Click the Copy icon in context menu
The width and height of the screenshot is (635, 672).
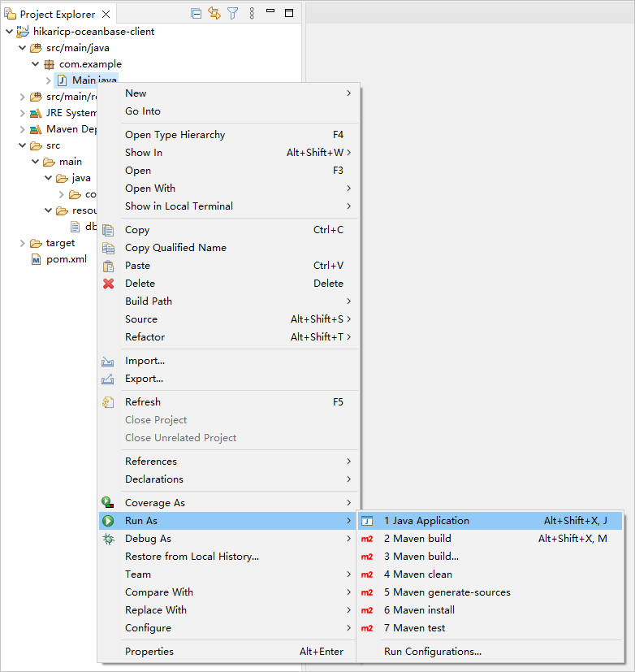click(x=108, y=230)
